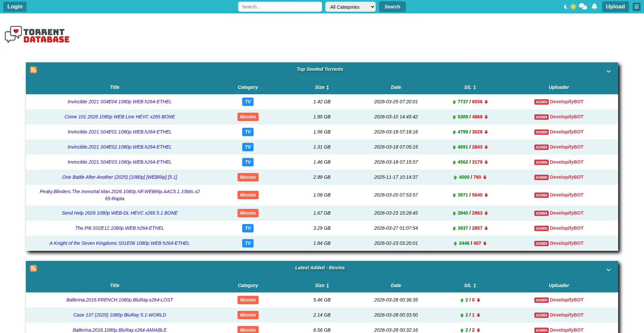Click TV badge in The.Pitt.S02E12 row
644x333 pixels.
[248, 228]
